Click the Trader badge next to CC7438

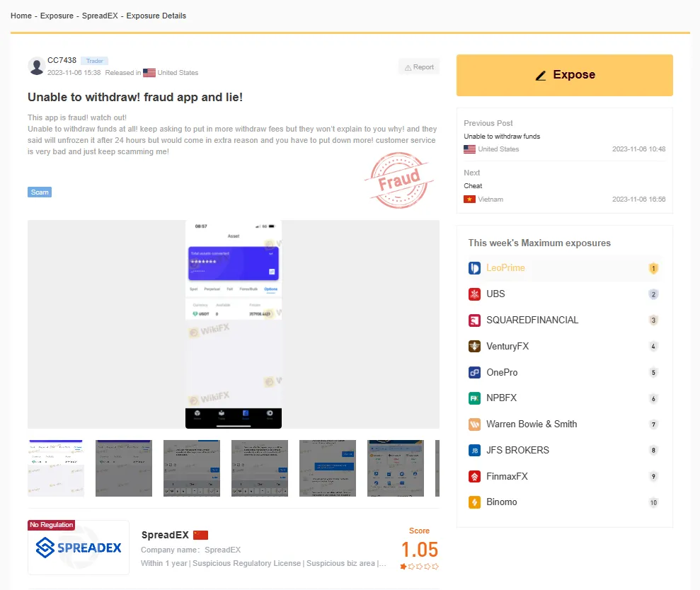94,61
